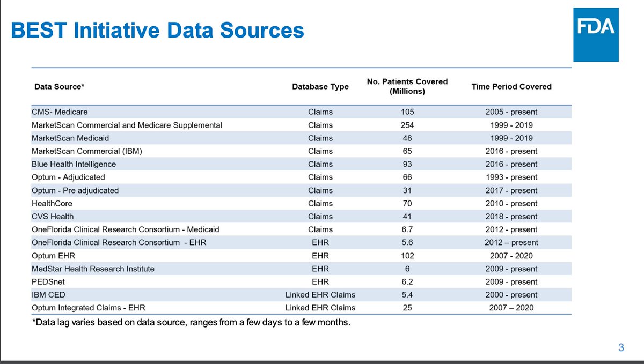Image resolution: width=644 pixels, height=364 pixels.
Task: Select Optum - Adjudicated cell
Action: coord(68,177)
